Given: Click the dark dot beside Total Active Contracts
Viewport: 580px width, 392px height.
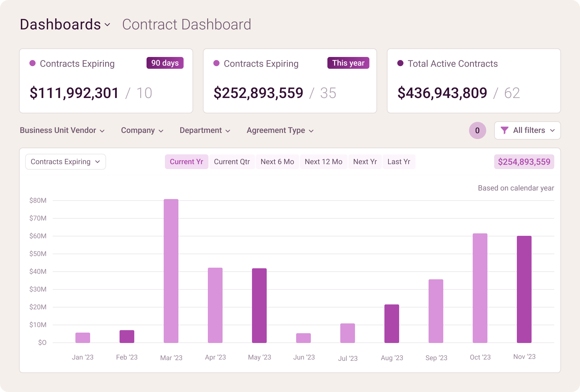Looking at the screenshot, I should (400, 63).
